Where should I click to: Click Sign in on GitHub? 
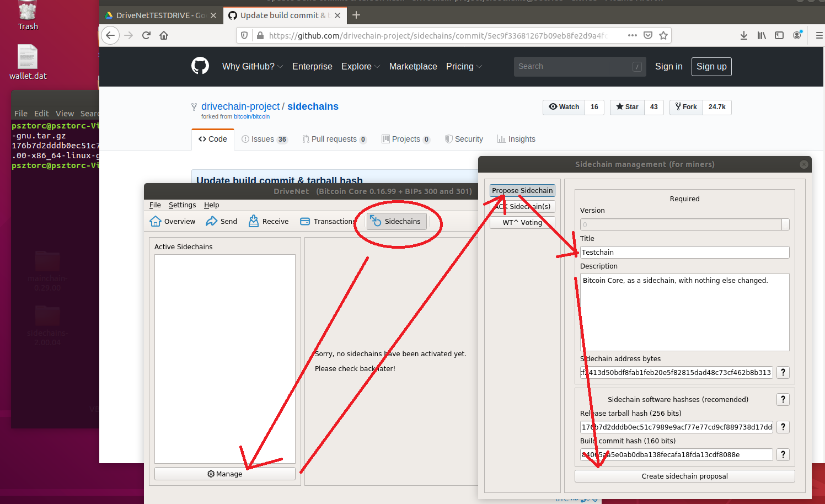[x=668, y=66]
